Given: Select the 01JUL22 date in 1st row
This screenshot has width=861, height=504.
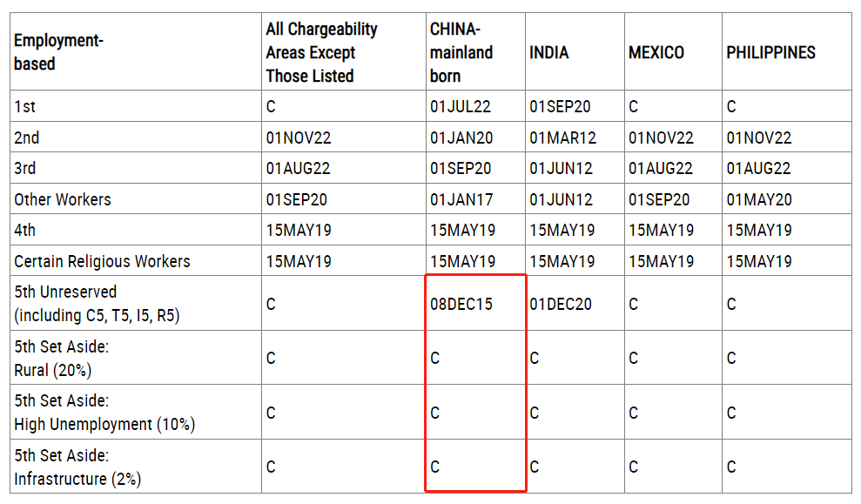Looking at the screenshot, I should coord(461,106).
